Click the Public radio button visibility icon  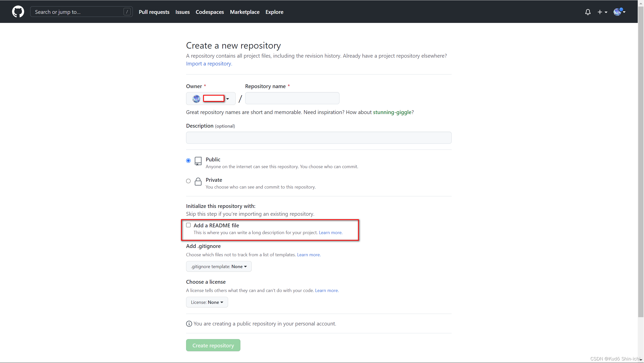coord(198,161)
